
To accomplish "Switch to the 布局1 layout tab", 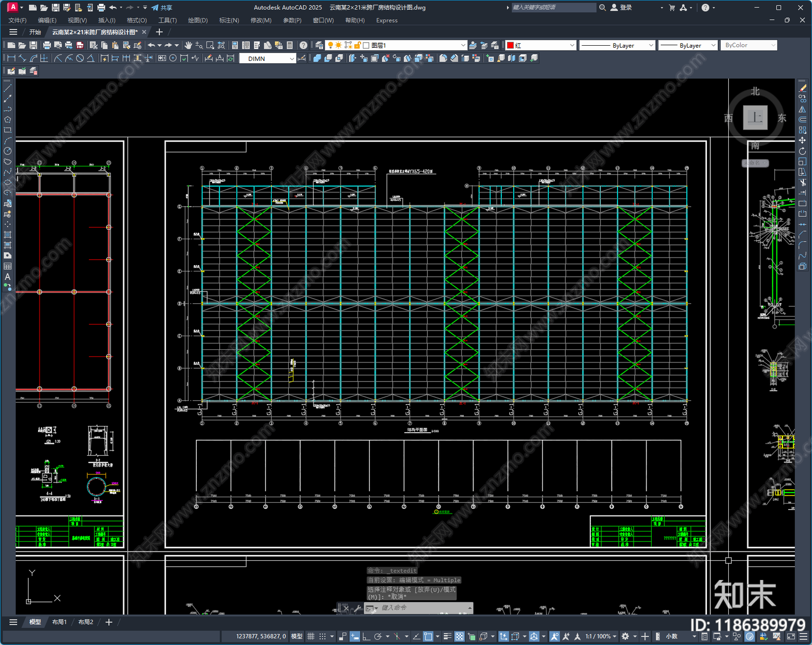I will (x=59, y=622).
